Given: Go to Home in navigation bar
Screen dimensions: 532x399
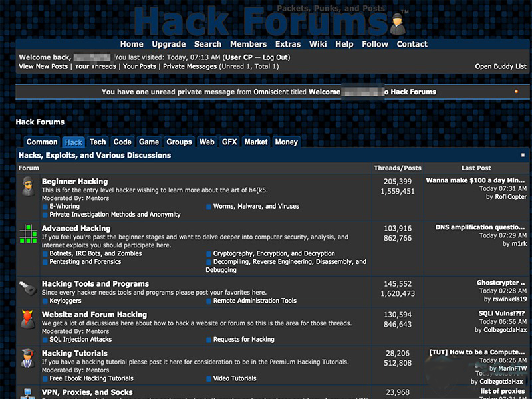Looking at the screenshot, I should click(132, 44).
